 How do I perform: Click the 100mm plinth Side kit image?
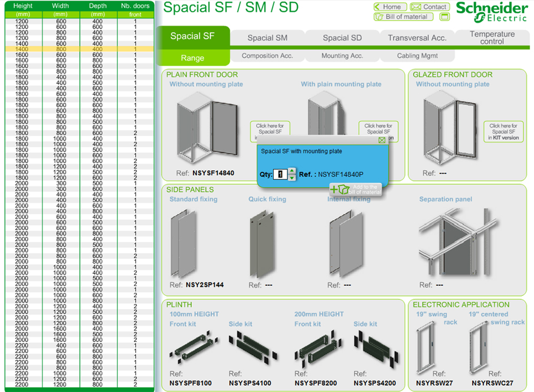(254, 348)
